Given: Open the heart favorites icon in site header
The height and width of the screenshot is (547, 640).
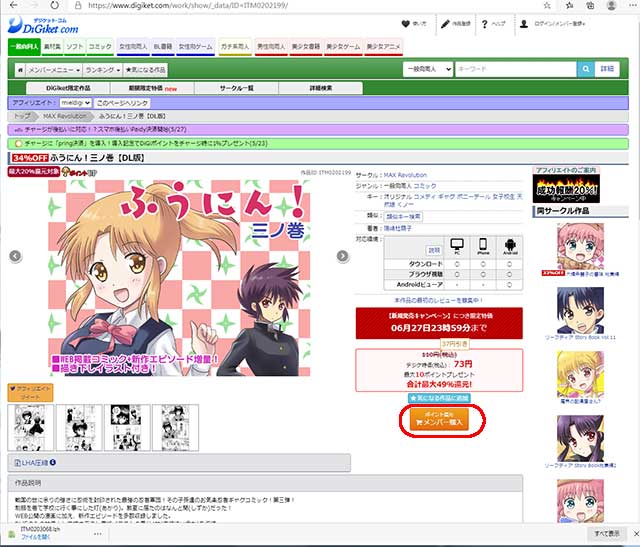Looking at the screenshot, I should click(x=405, y=24).
